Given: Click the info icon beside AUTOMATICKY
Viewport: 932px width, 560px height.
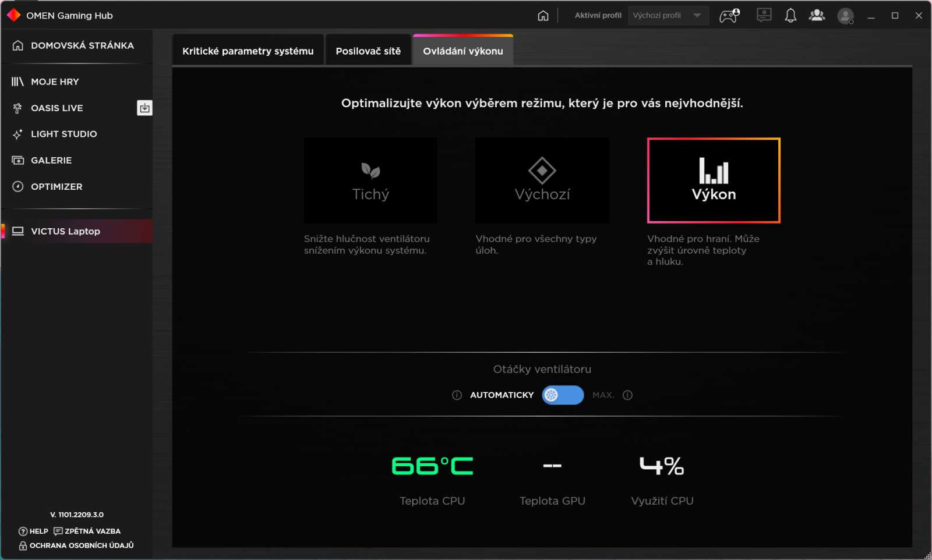Looking at the screenshot, I should [457, 395].
